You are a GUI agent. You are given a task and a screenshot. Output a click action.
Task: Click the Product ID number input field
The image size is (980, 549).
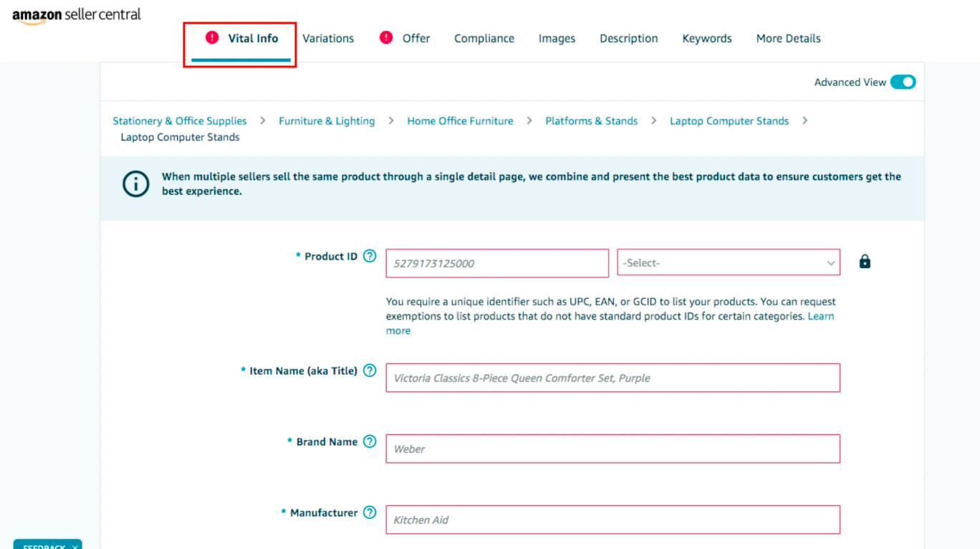point(497,263)
